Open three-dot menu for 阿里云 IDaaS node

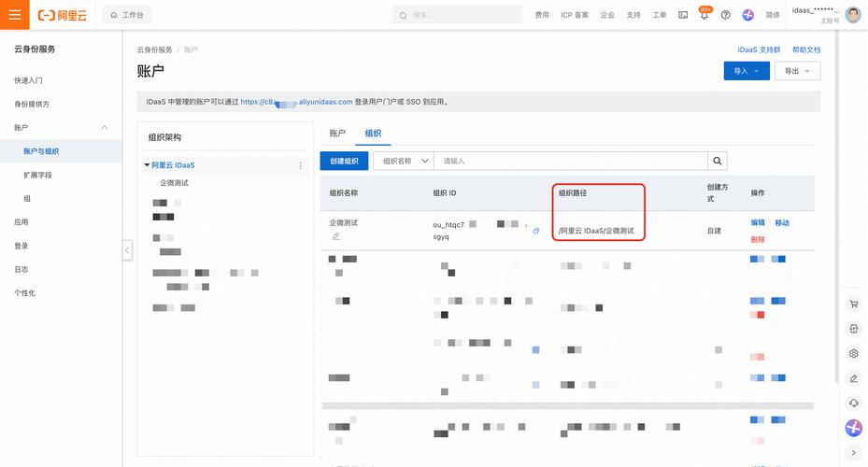300,165
